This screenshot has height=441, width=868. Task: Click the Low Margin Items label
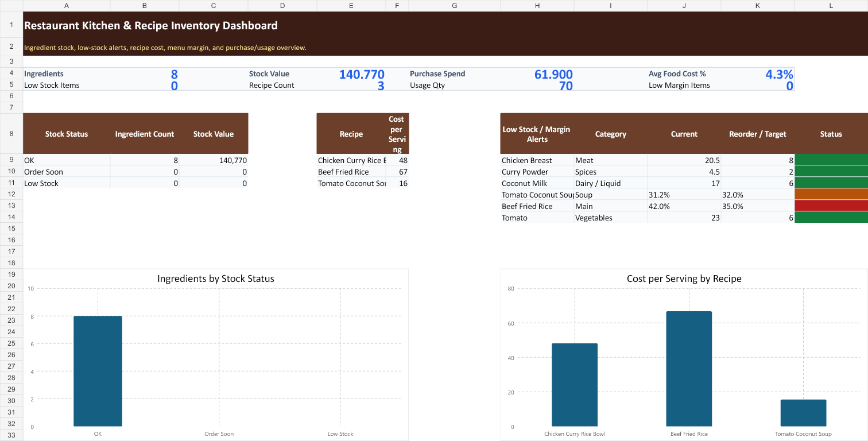coord(679,85)
